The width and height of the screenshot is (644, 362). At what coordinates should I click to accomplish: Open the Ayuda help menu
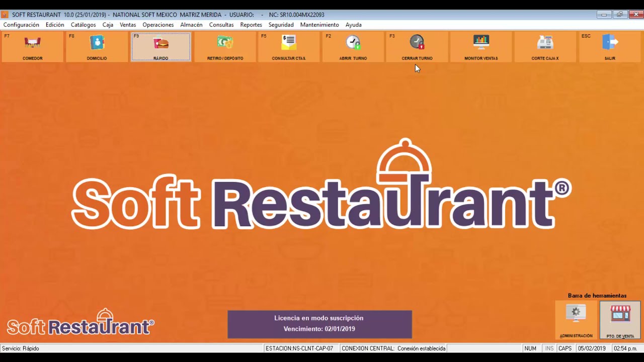(353, 25)
